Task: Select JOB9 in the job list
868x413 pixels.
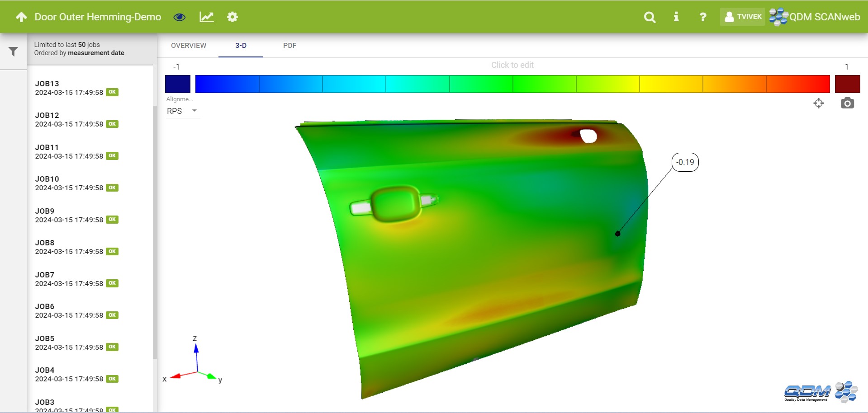Action: [x=77, y=216]
